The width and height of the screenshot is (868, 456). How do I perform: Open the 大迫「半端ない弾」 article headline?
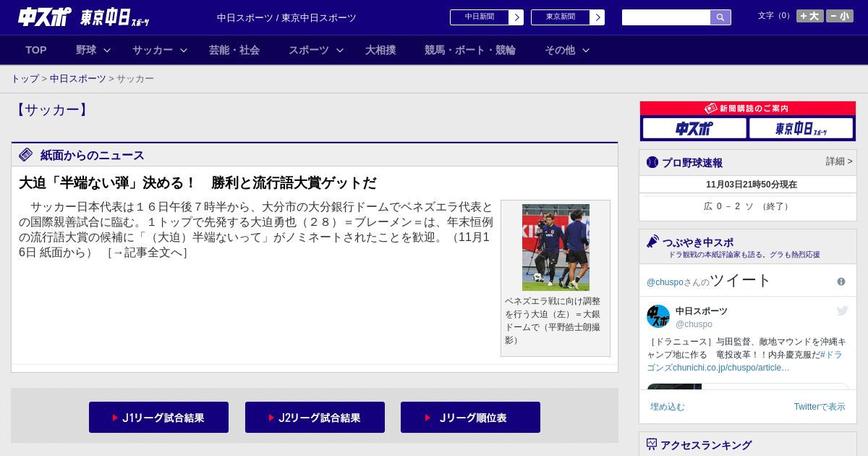(197, 182)
